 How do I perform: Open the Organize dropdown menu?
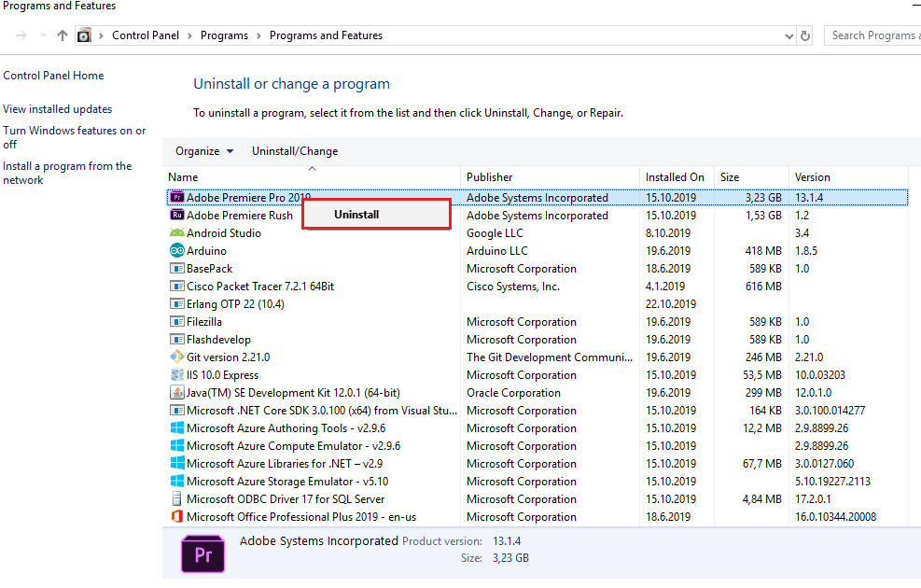tap(203, 151)
